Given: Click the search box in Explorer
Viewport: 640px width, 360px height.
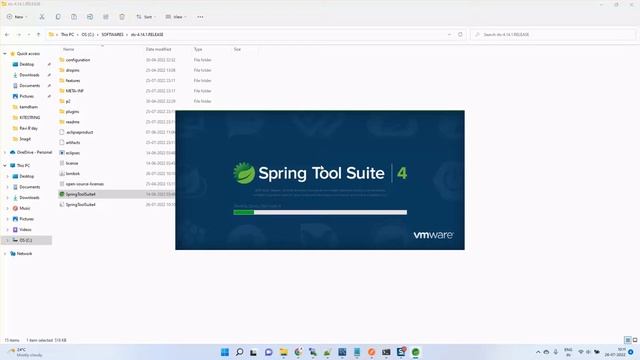Looking at the screenshot, I should (553, 35).
